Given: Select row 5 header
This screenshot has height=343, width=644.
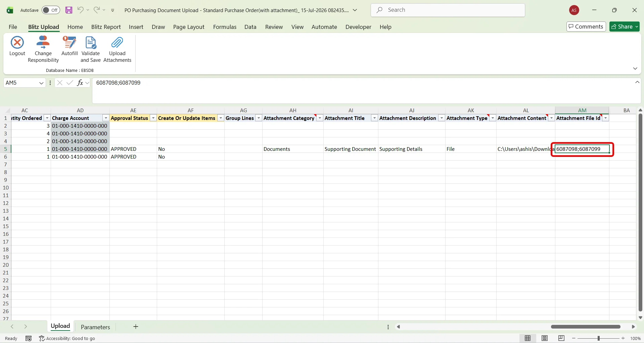Looking at the screenshot, I should 5,149.
